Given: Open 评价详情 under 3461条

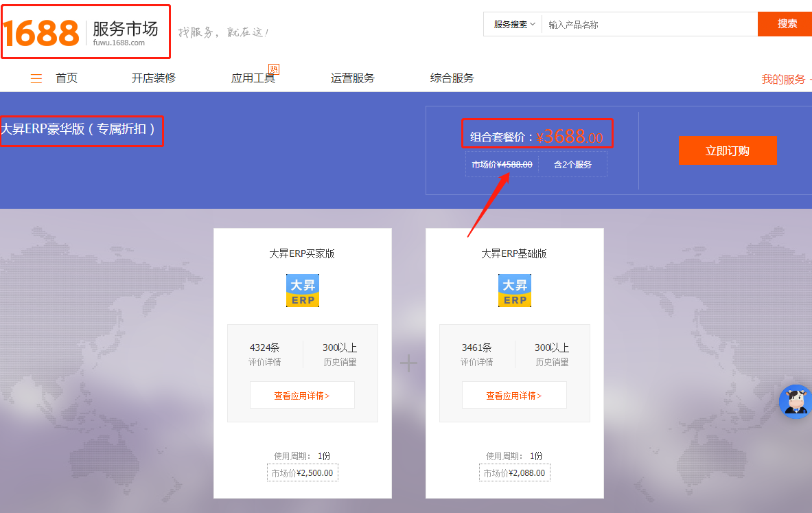Looking at the screenshot, I should (477, 362).
